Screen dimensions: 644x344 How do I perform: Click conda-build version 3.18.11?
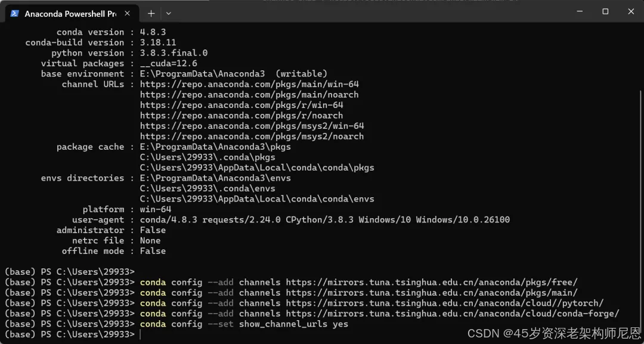[158, 42]
